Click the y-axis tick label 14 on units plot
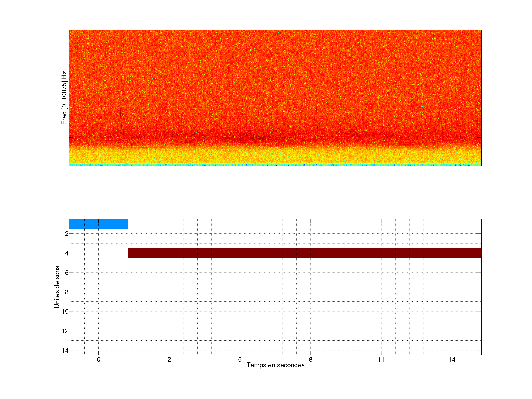The height and width of the screenshot is (399, 532). 65,350
